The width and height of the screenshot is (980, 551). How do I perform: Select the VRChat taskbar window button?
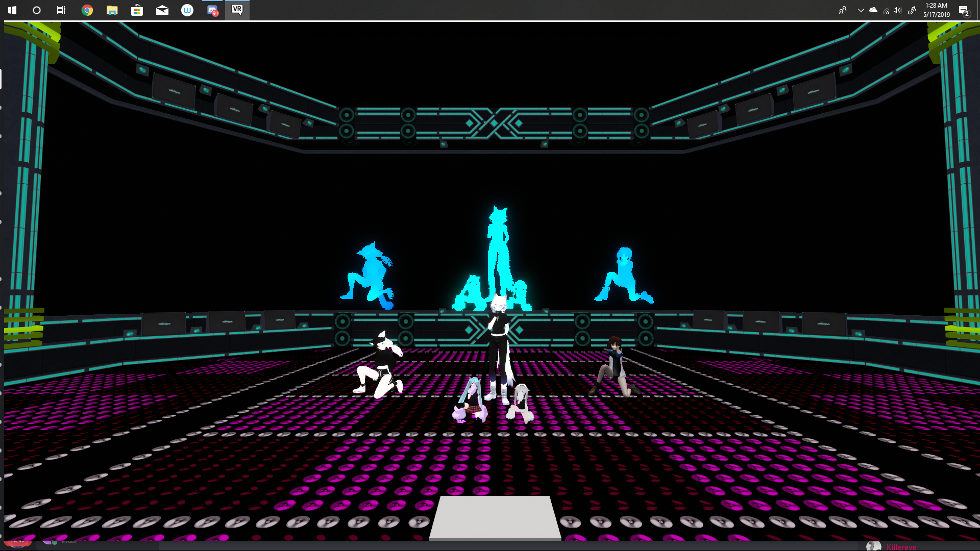tap(237, 10)
